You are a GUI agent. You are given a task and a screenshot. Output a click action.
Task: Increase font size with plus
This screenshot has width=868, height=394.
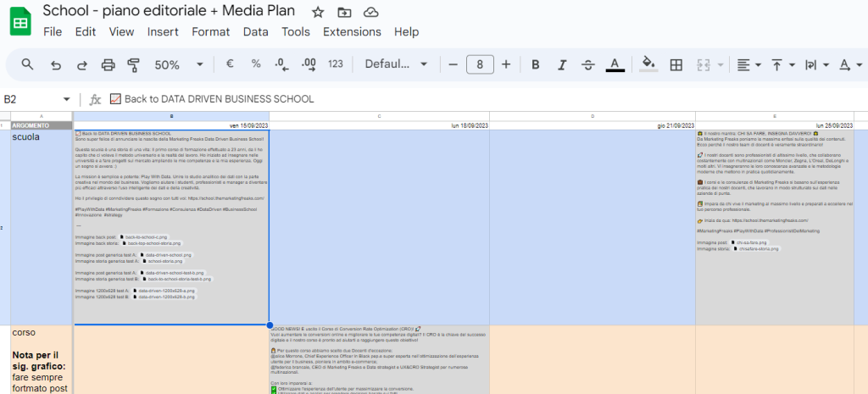click(506, 64)
